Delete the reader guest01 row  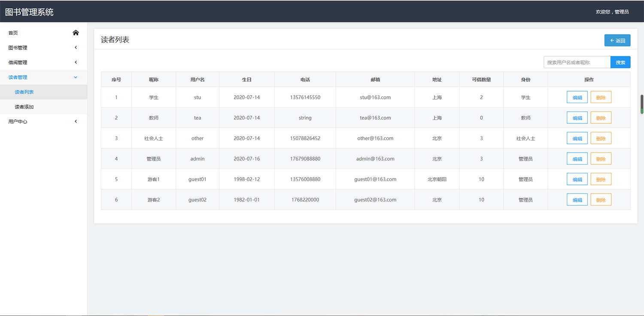point(601,179)
